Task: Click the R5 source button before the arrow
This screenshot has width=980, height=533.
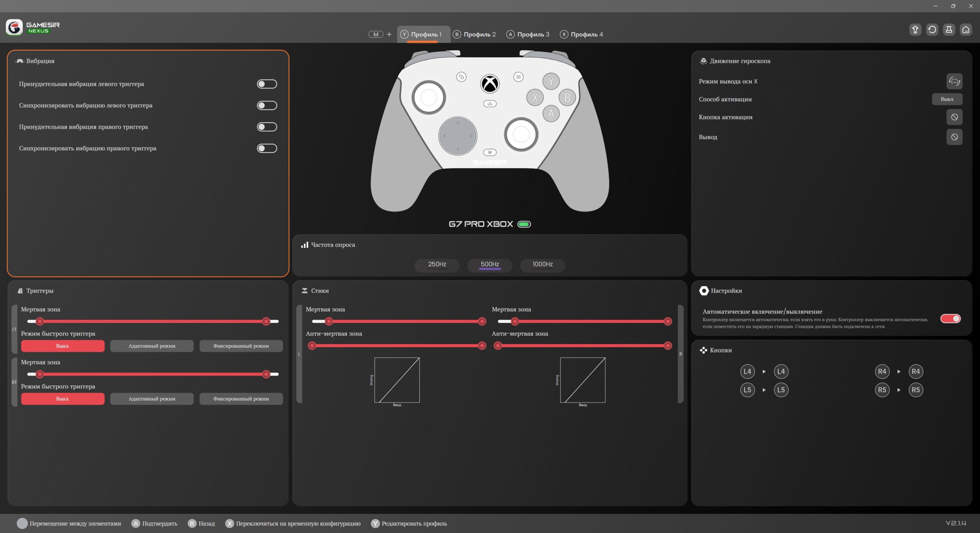Action: (882, 390)
